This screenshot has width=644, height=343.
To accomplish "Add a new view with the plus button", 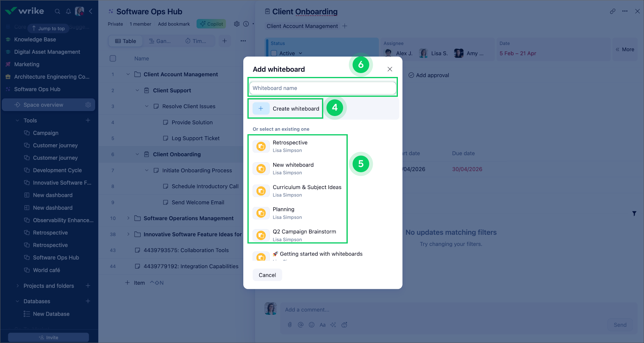I will click(225, 41).
